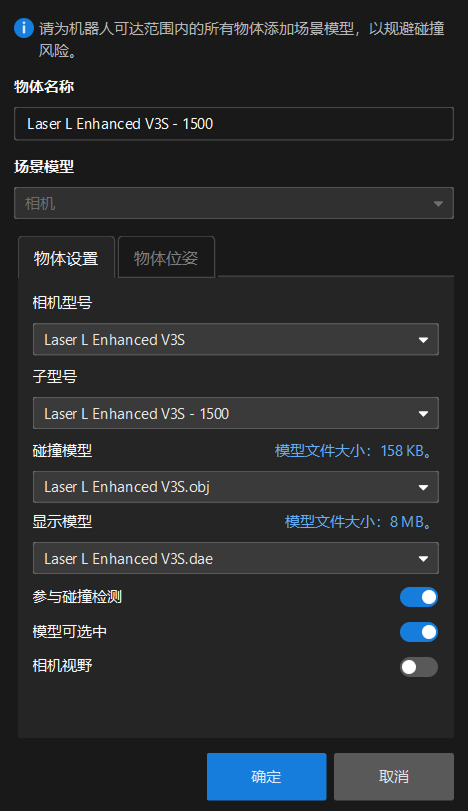Viewport: 468px width, 811px height.
Task: Disable the 参与碰撞检测 toggle
Action: point(419,597)
